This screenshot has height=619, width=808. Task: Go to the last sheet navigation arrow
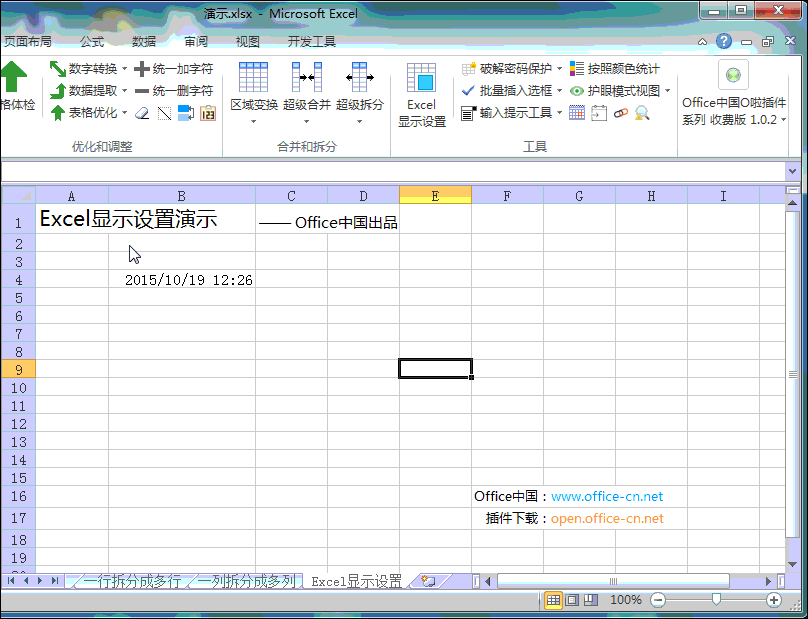pos(55,581)
